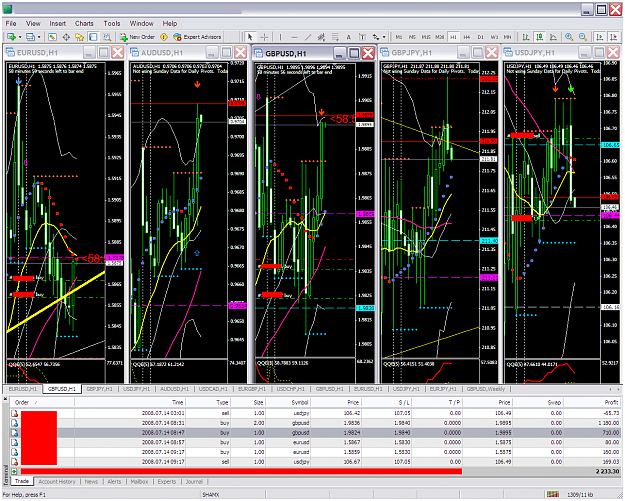This screenshot has width=625, height=501.
Task: Select the Fibonacci Retracement tool
Action: click(335, 37)
